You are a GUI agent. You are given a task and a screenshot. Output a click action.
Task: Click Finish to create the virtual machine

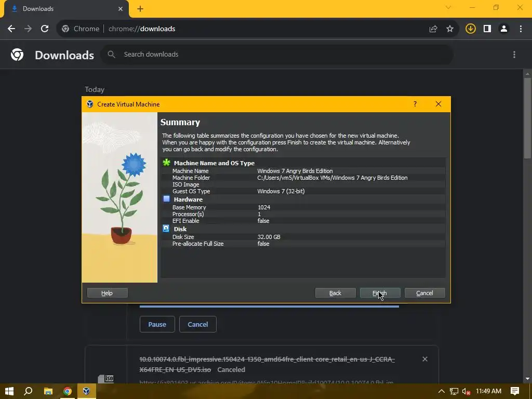[380, 293]
